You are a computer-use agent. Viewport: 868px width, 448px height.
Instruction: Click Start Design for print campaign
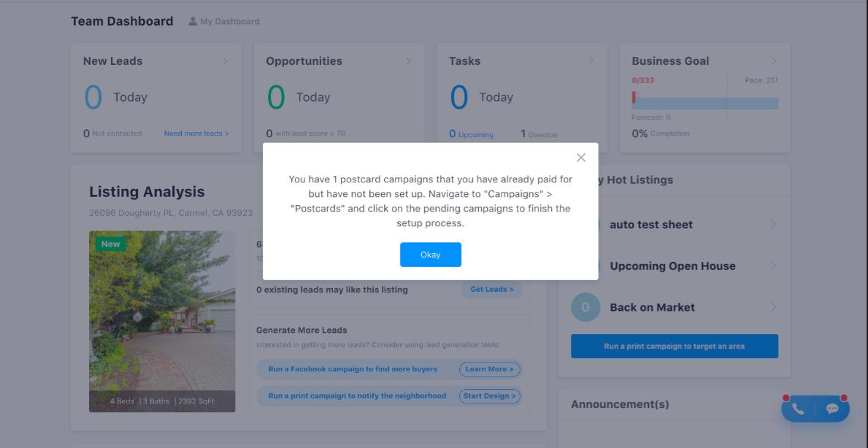click(489, 396)
